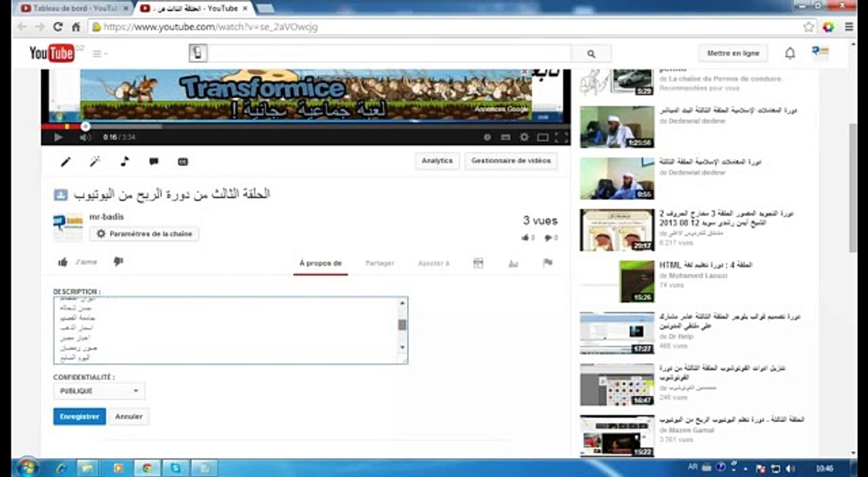Open the magic wand enhancements tool
The image size is (868, 477).
tap(95, 161)
